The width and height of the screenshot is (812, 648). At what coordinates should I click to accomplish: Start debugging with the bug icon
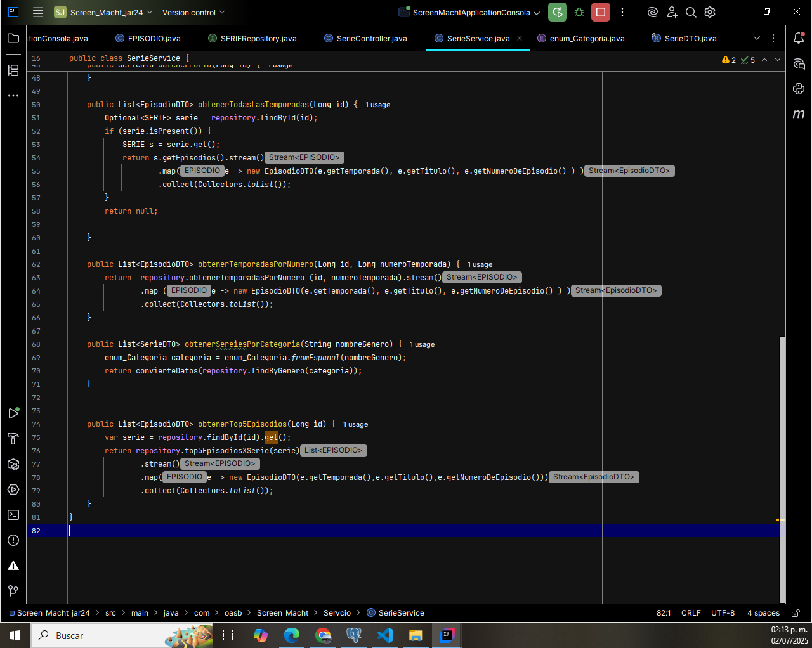point(579,12)
